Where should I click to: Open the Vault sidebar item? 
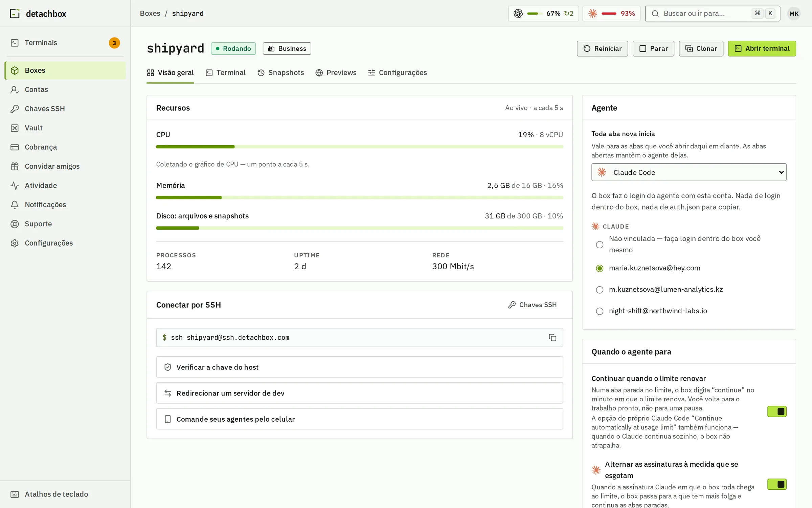[65, 128]
